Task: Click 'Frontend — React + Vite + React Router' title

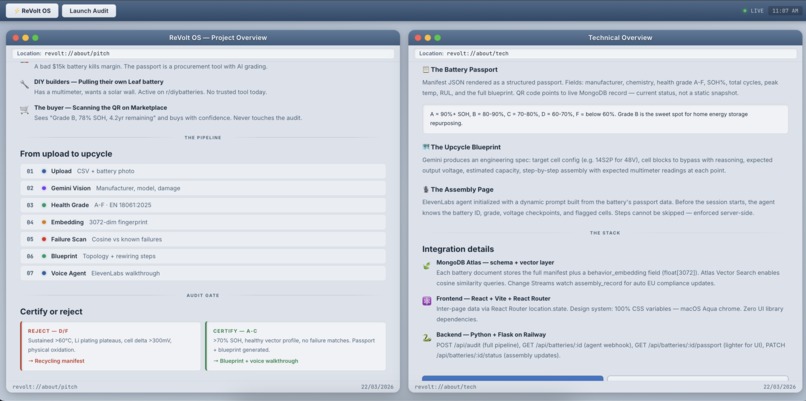Action: [x=493, y=298]
